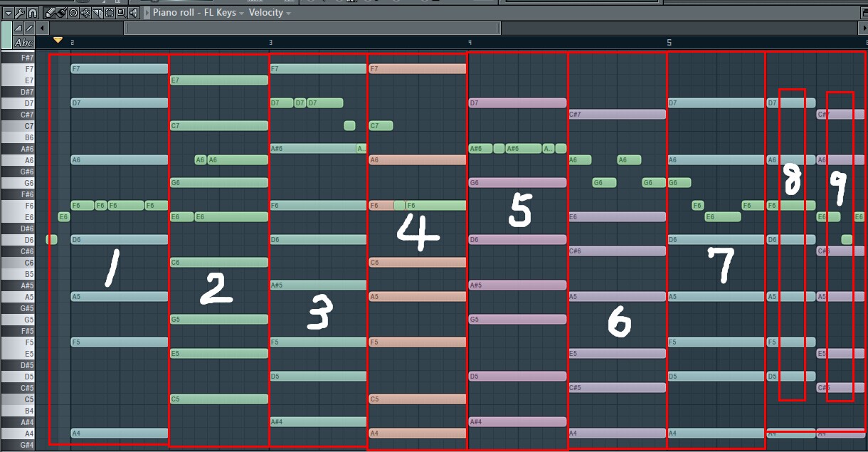Click the orange playhead marker
This screenshot has width=868, height=452.
[58, 41]
